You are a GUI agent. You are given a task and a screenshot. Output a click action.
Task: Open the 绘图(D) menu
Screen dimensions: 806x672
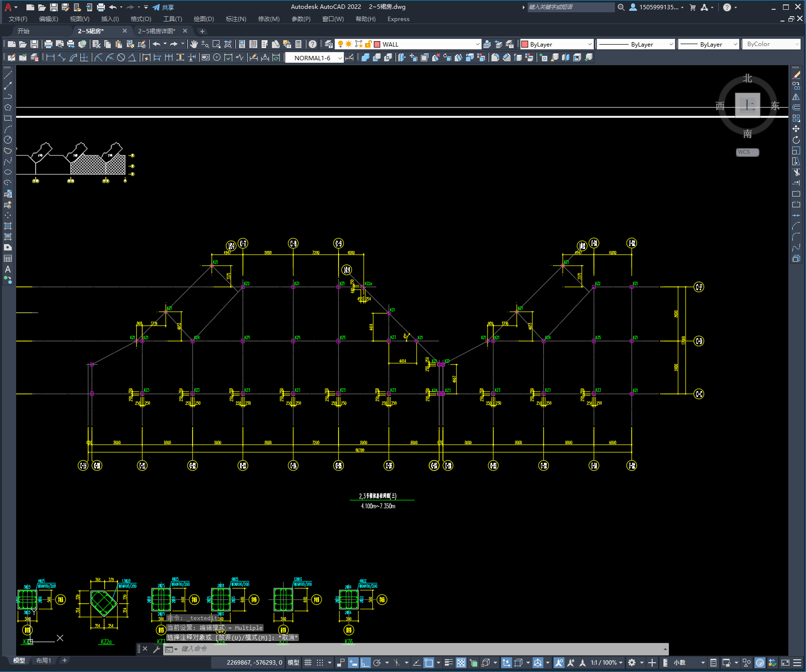tap(204, 19)
